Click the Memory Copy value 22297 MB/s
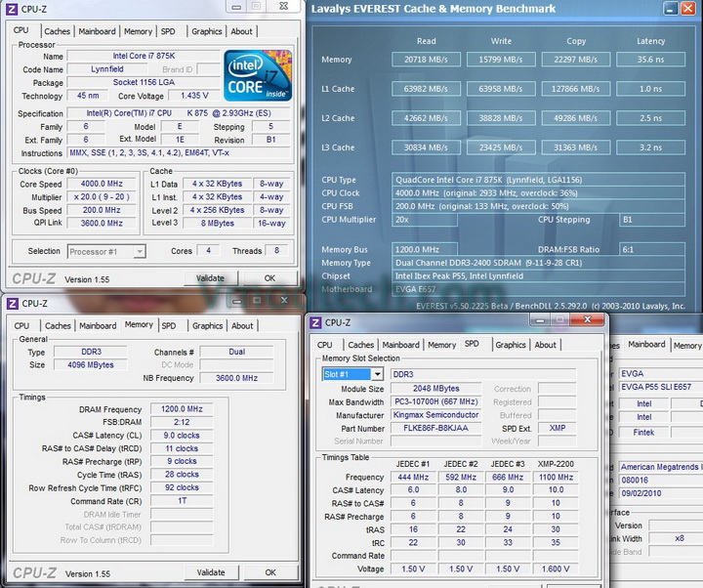 coord(576,60)
